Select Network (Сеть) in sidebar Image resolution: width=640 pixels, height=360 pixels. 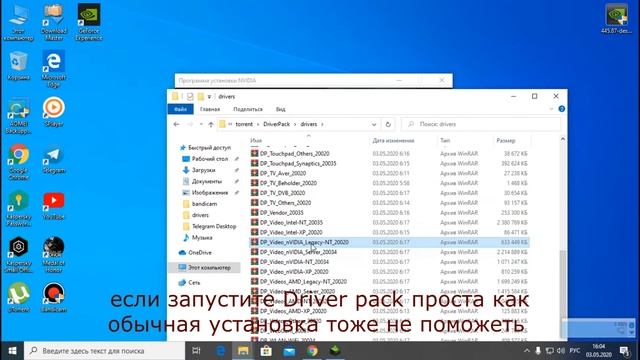[194, 282]
